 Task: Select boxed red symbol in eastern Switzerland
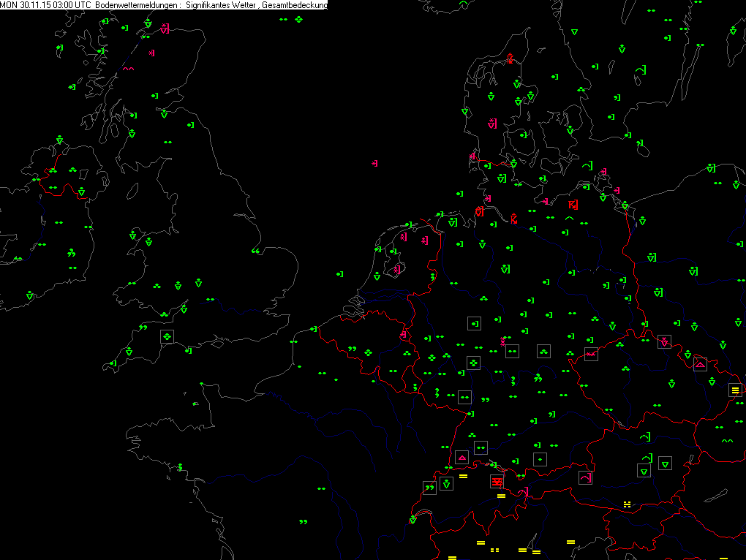point(497,481)
